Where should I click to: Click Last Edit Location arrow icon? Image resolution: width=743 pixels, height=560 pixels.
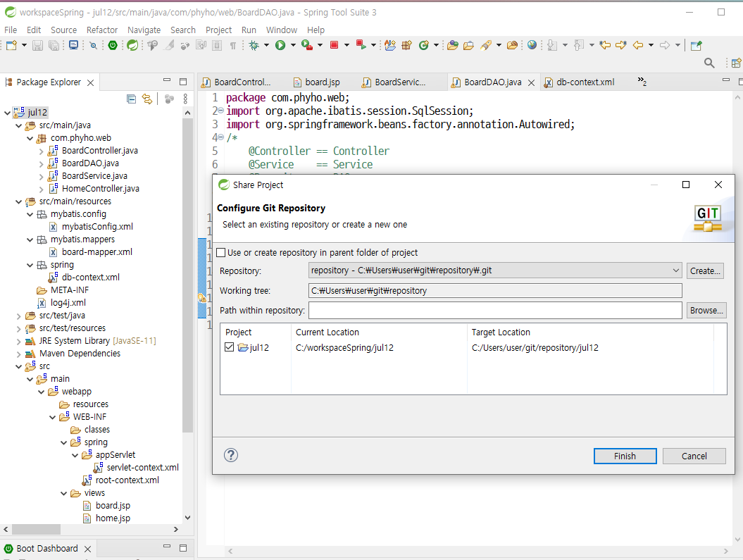pyautogui.click(x=605, y=46)
